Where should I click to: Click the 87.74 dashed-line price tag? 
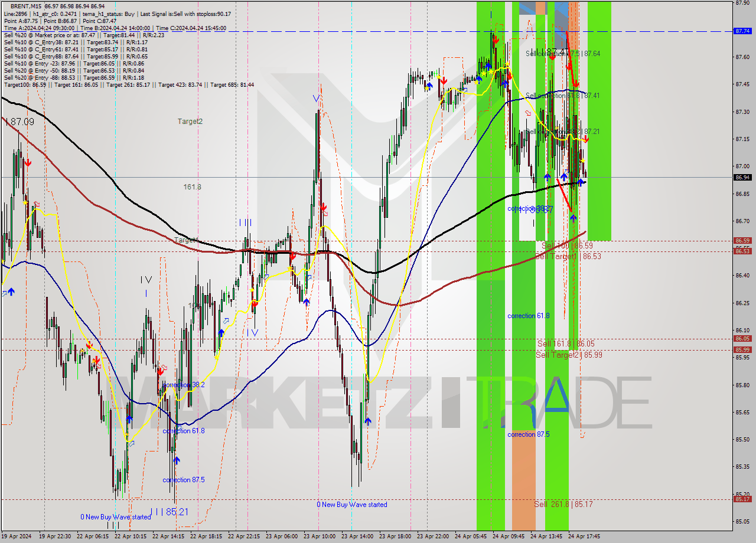click(742, 31)
